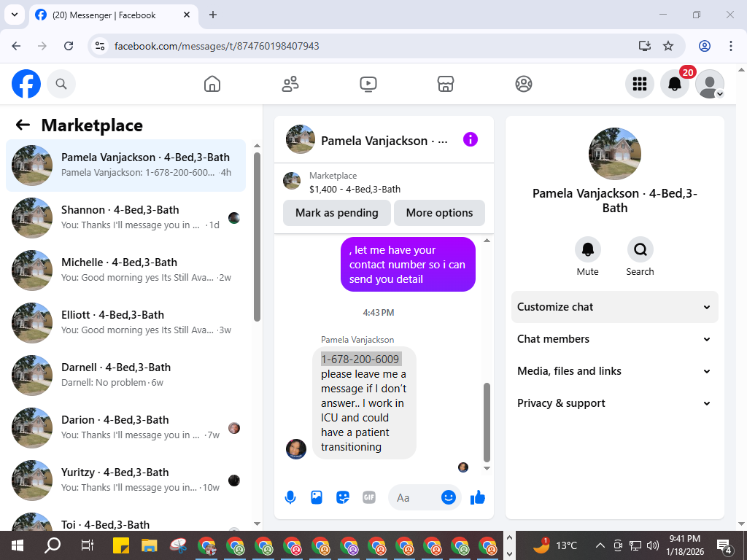Open File Explorer from taskbar
The width and height of the screenshot is (747, 560).
pos(149,545)
